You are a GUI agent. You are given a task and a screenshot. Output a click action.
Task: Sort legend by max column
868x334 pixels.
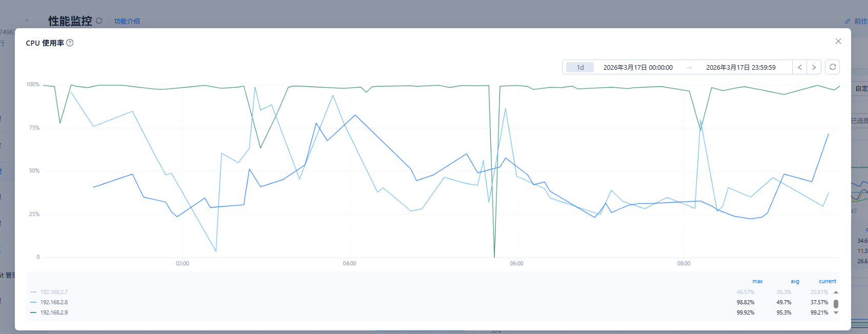tap(757, 281)
